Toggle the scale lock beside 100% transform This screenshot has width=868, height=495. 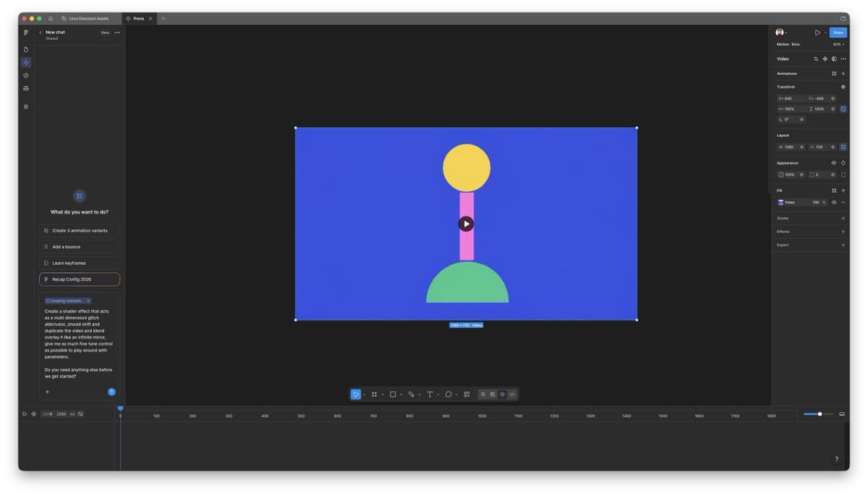point(843,109)
